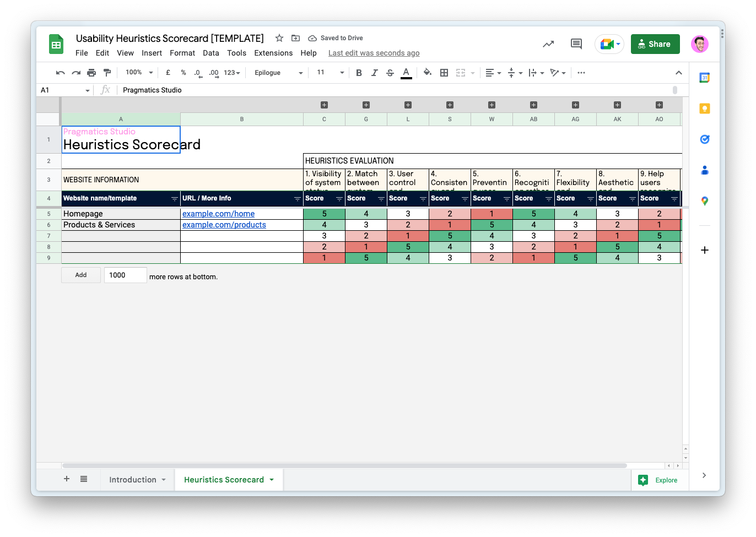Expand column group above column AO
This screenshot has width=756, height=537.
click(x=659, y=105)
